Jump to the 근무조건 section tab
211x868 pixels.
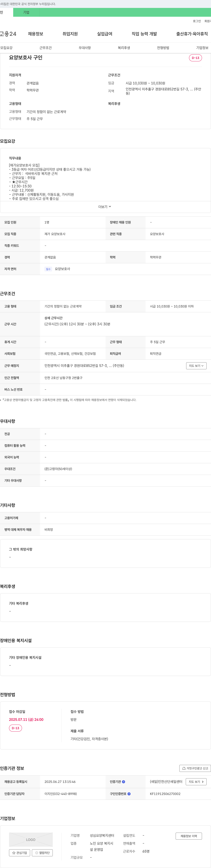[45, 48]
